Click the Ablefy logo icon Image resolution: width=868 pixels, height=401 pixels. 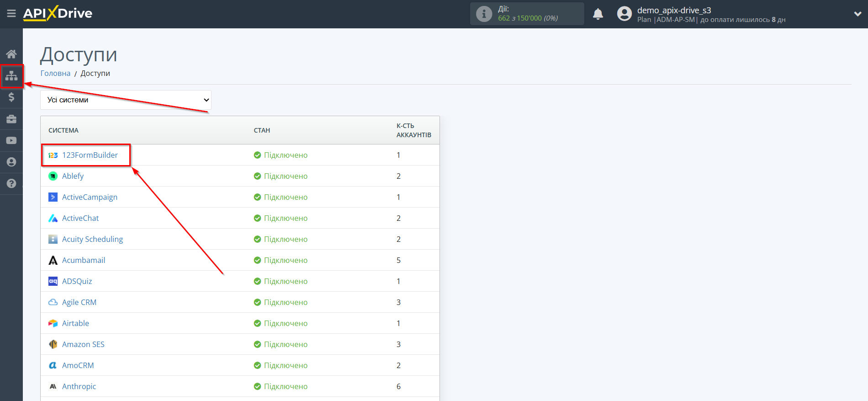pyautogui.click(x=53, y=176)
